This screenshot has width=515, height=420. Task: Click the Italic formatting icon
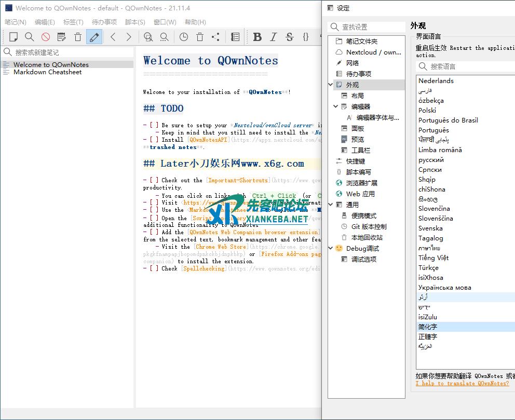pos(274,37)
